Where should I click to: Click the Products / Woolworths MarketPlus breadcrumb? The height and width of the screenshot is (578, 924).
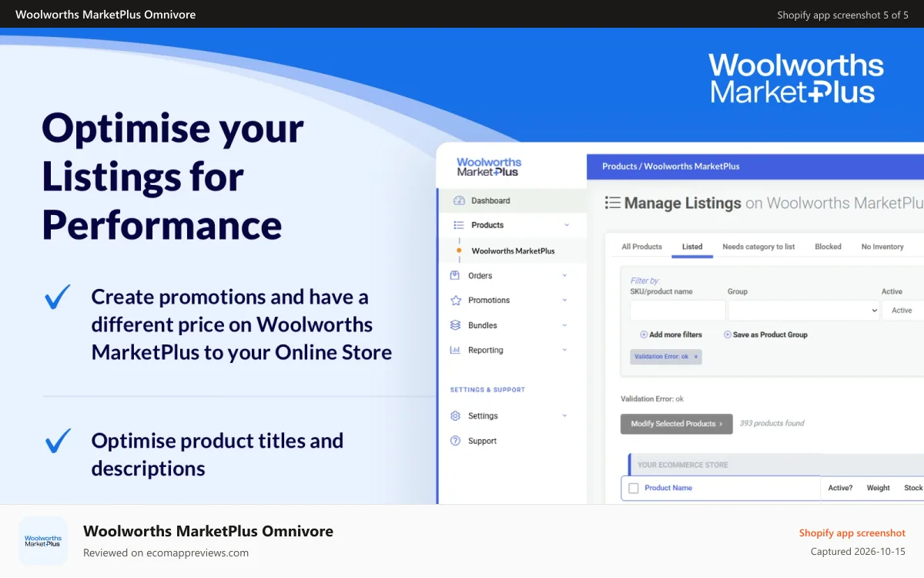point(671,166)
